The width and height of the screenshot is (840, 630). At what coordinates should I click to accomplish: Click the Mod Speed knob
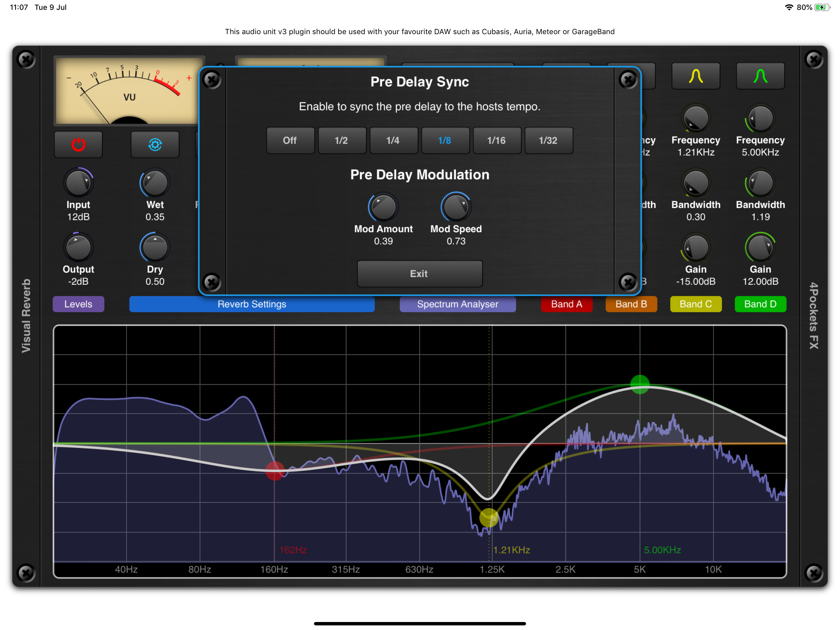[456, 207]
